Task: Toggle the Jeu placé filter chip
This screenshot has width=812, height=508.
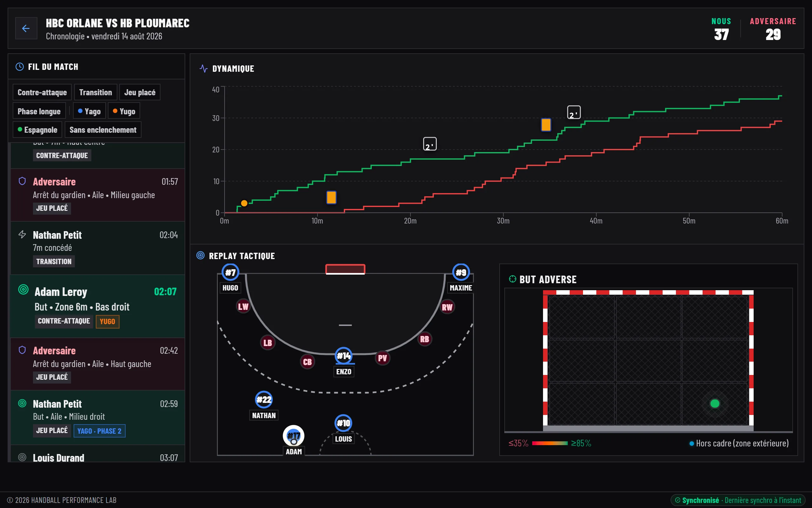Action: tap(140, 92)
